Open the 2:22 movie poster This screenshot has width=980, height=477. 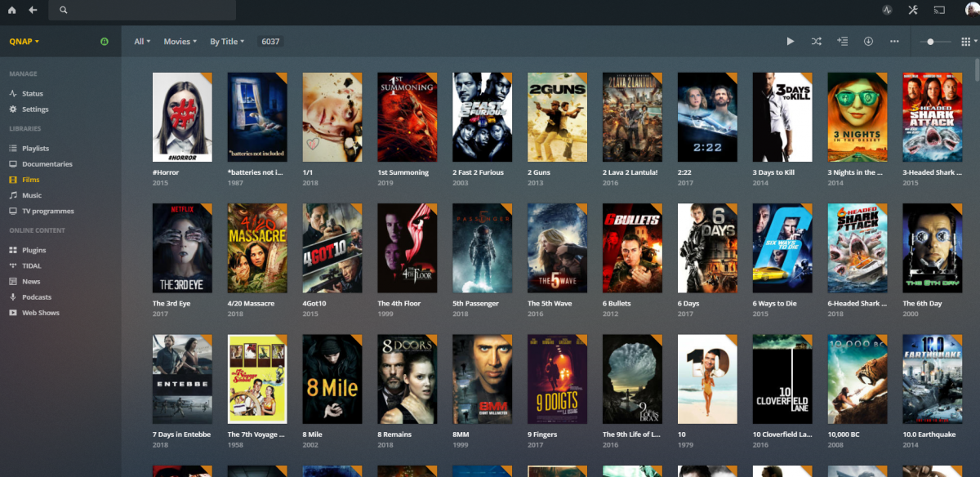[707, 117]
